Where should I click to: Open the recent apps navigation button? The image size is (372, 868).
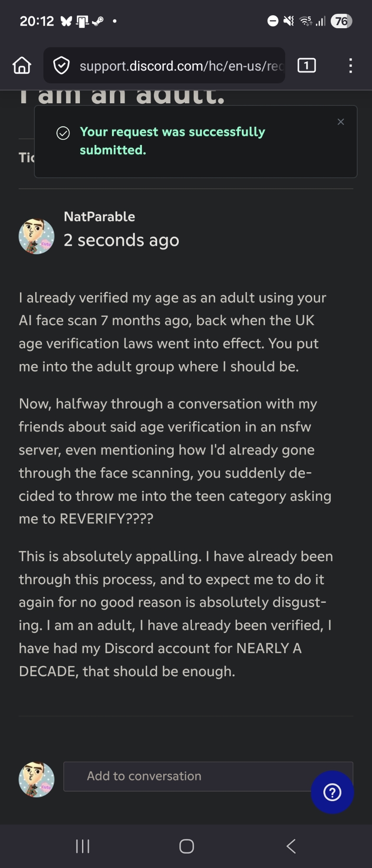tap(82, 846)
